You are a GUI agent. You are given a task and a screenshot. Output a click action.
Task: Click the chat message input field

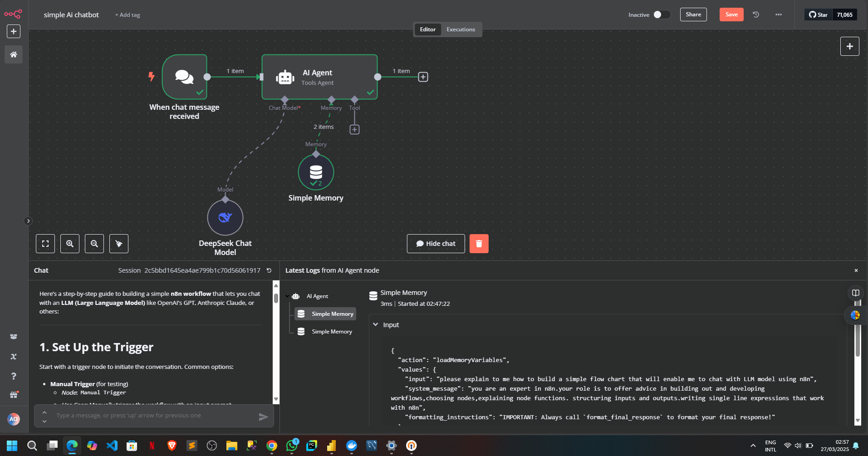154,416
